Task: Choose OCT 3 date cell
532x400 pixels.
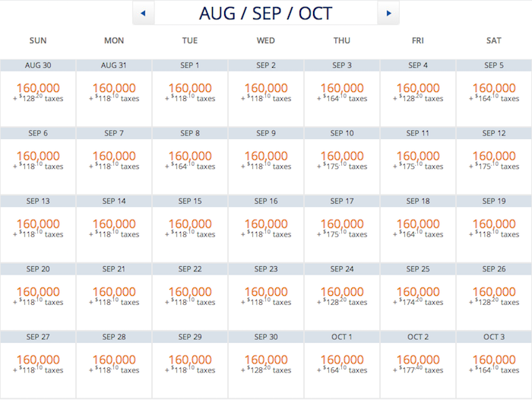Action: pos(494,365)
